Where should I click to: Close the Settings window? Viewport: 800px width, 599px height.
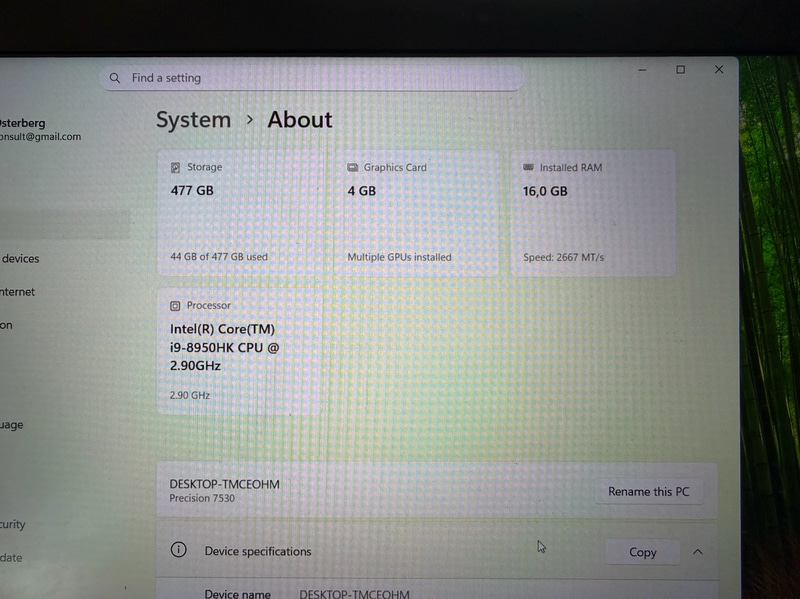pos(718,70)
